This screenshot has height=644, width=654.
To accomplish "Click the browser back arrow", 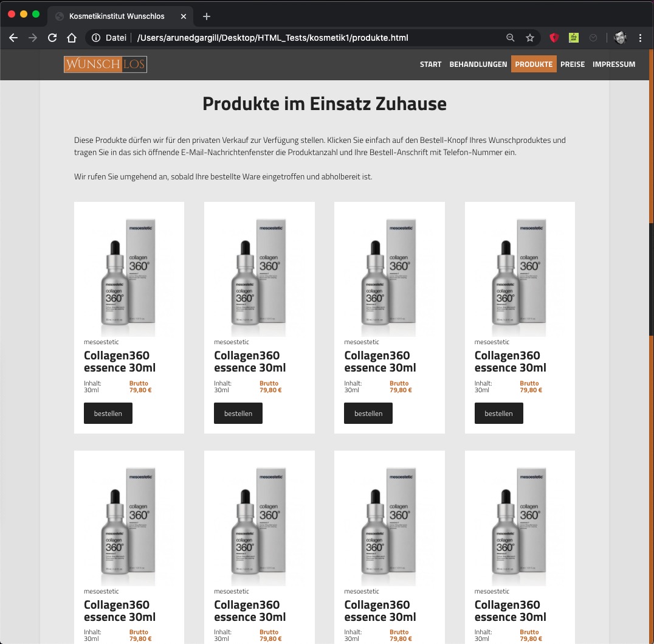I will 13,38.
